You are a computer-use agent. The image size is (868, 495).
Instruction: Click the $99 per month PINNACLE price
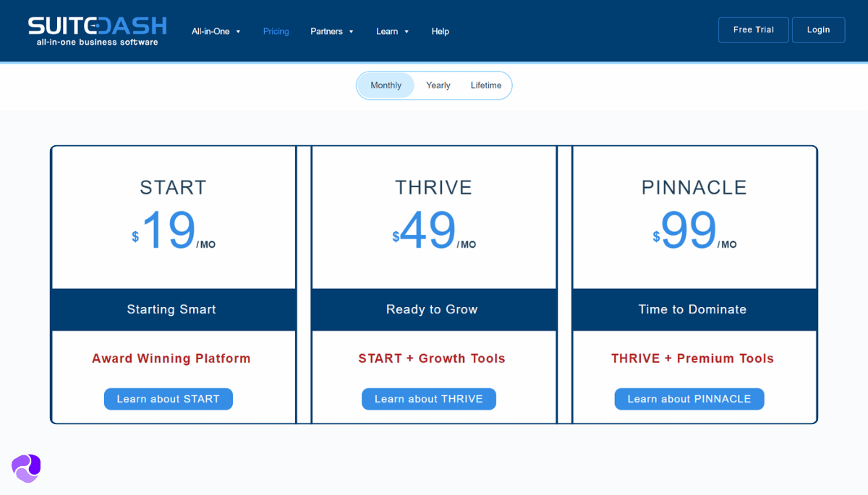pyautogui.click(x=693, y=232)
